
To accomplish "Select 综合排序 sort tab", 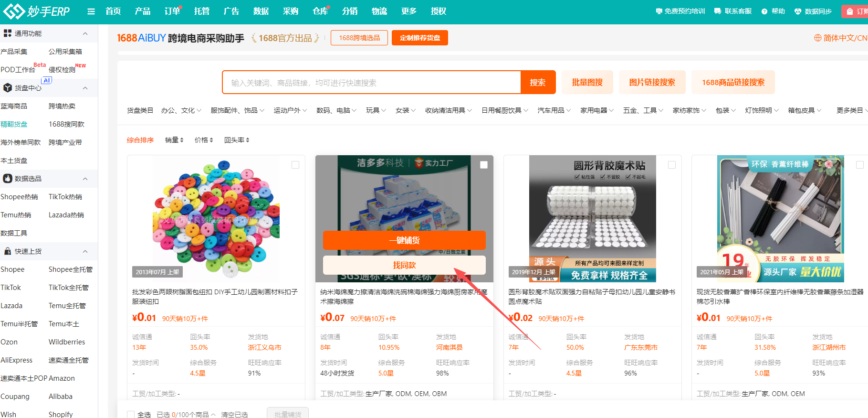I will (x=140, y=140).
